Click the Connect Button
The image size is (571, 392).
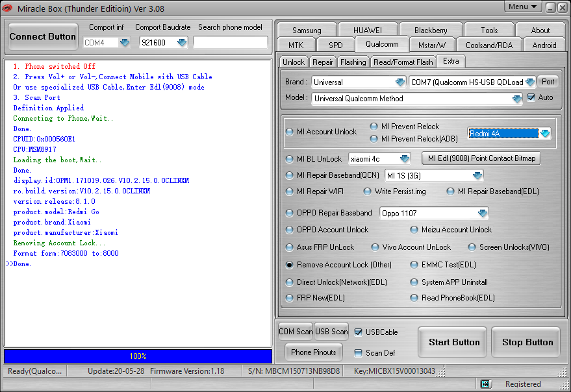43,37
